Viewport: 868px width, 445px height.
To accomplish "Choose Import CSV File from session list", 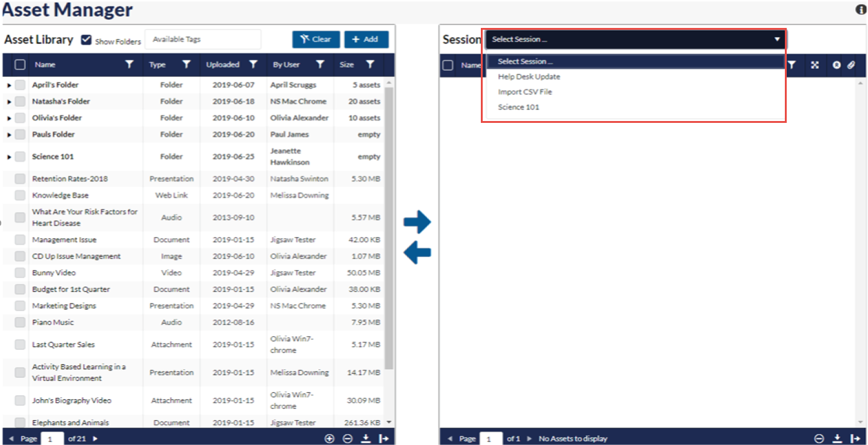I will point(524,92).
